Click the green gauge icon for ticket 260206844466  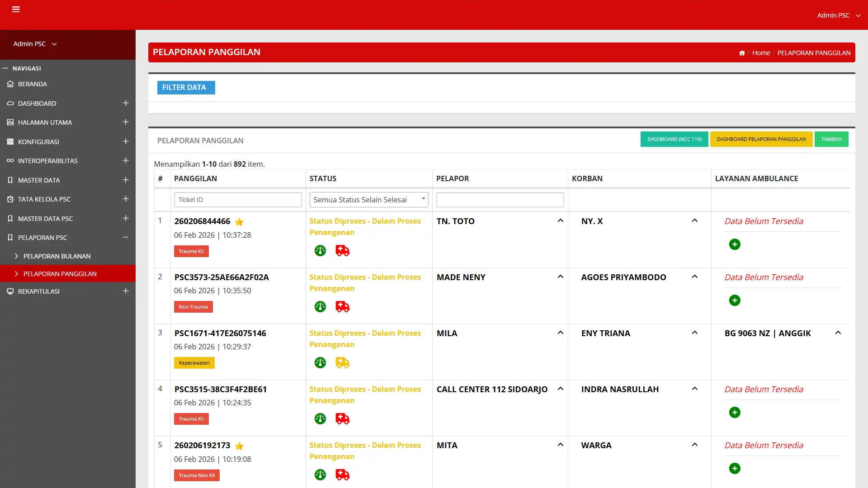pos(320,251)
